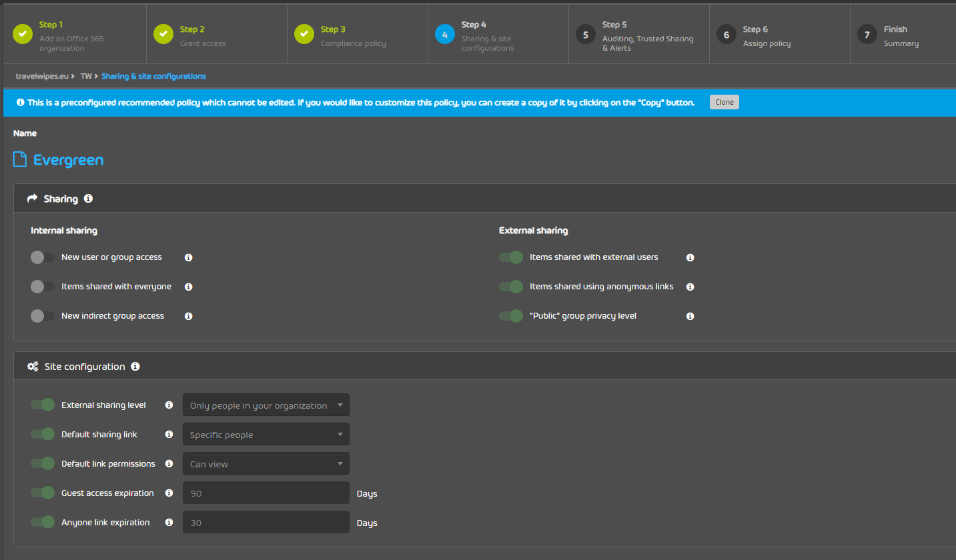The image size is (956, 560).
Task: Click the info icon next to Sharing header
Action: tap(87, 198)
